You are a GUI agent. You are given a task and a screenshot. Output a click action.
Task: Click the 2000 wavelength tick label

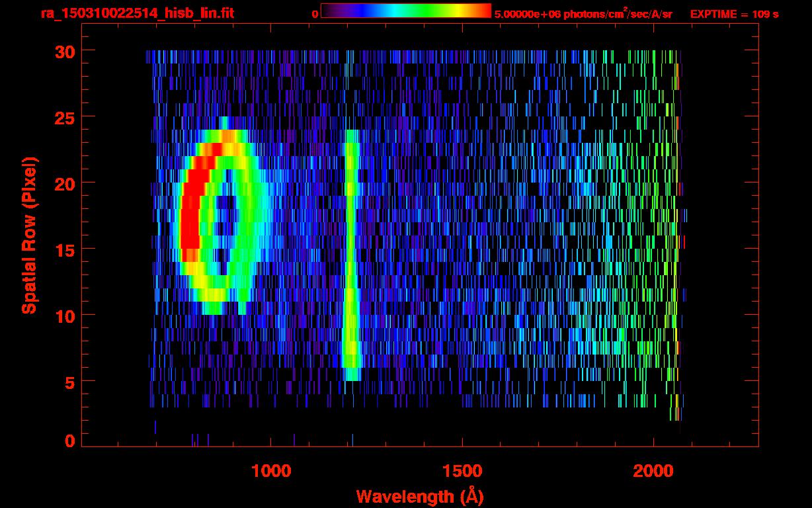click(653, 471)
